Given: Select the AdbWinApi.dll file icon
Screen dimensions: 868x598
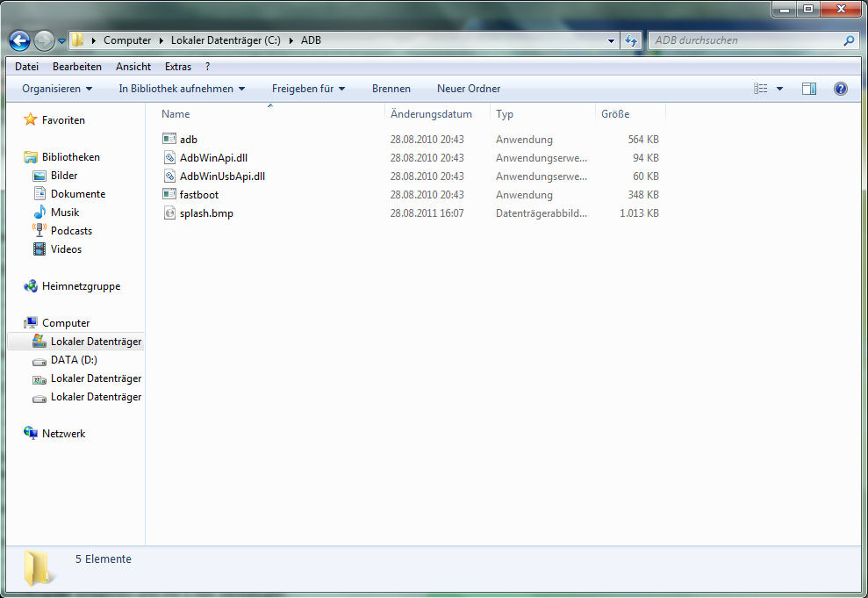Looking at the screenshot, I should pyautogui.click(x=169, y=157).
